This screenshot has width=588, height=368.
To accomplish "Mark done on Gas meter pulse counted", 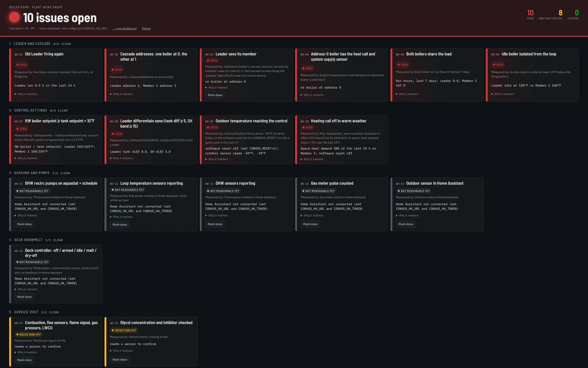I will (x=311, y=224).
